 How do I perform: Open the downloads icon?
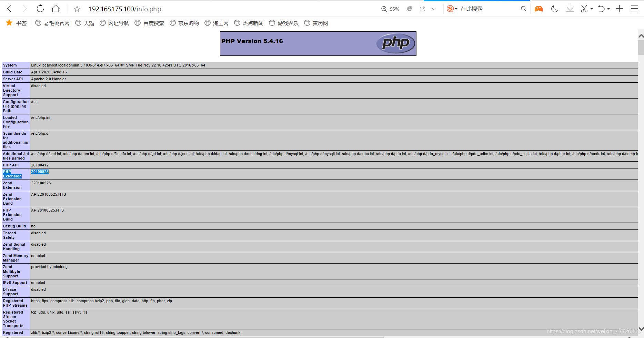pyautogui.click(x=570, y=9)
